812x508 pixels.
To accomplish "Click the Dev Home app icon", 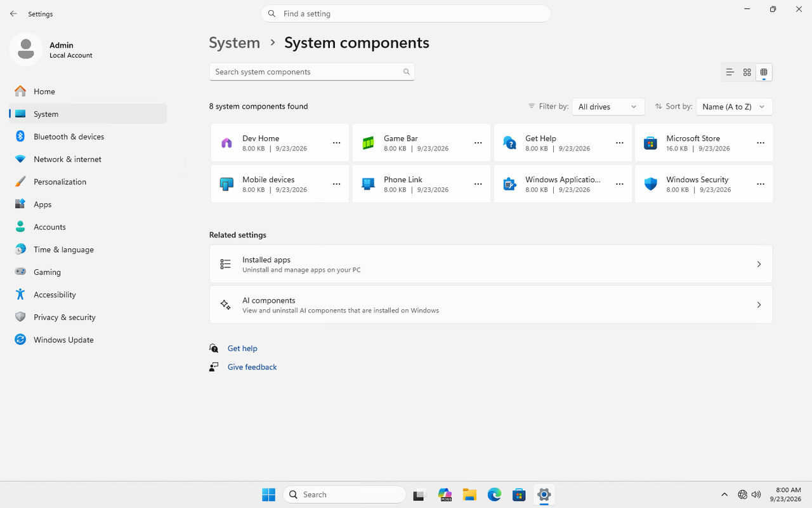I will [226, 143].
